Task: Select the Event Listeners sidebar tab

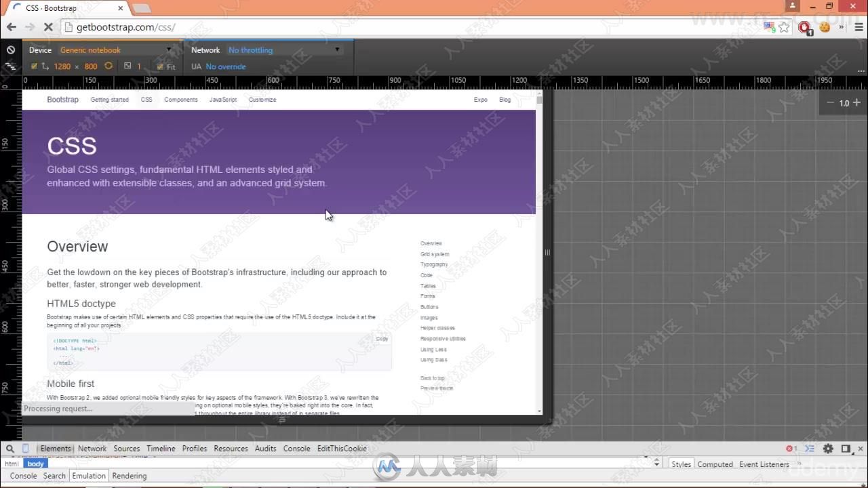Action: click(x=764, y=464)
